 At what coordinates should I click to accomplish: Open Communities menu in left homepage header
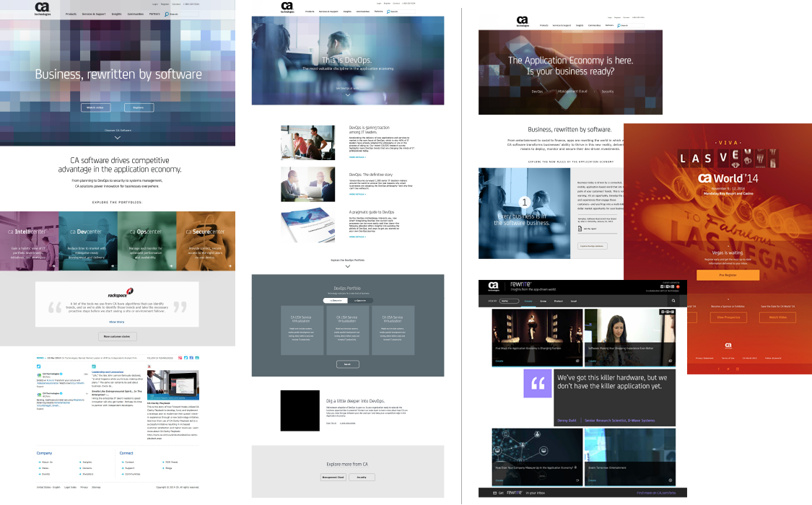click(135, 14)
